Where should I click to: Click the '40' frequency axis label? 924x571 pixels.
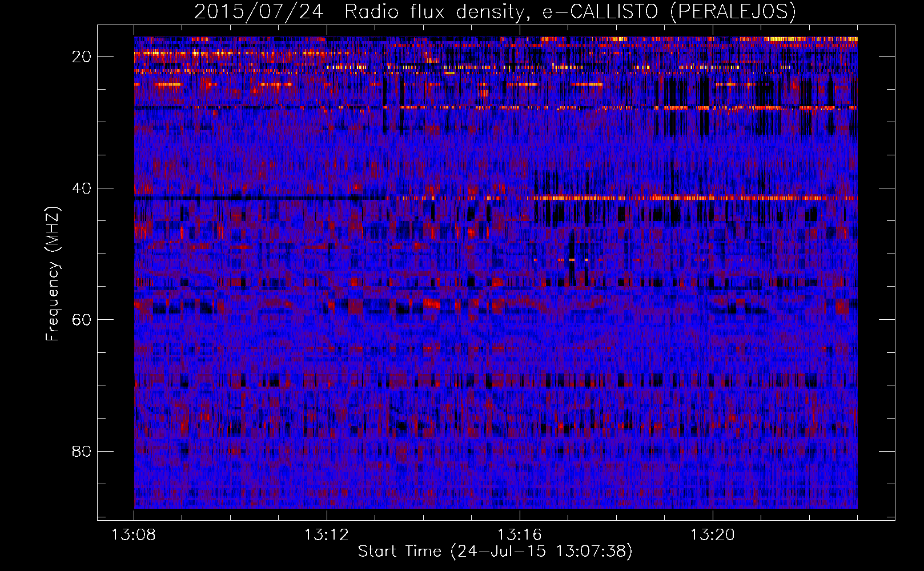pos(82,188)
